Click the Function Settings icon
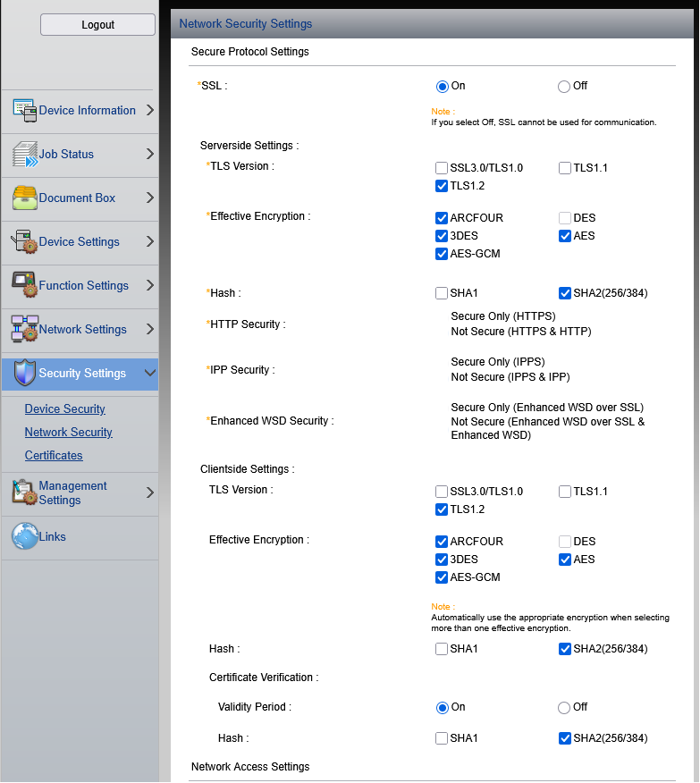 24,286
